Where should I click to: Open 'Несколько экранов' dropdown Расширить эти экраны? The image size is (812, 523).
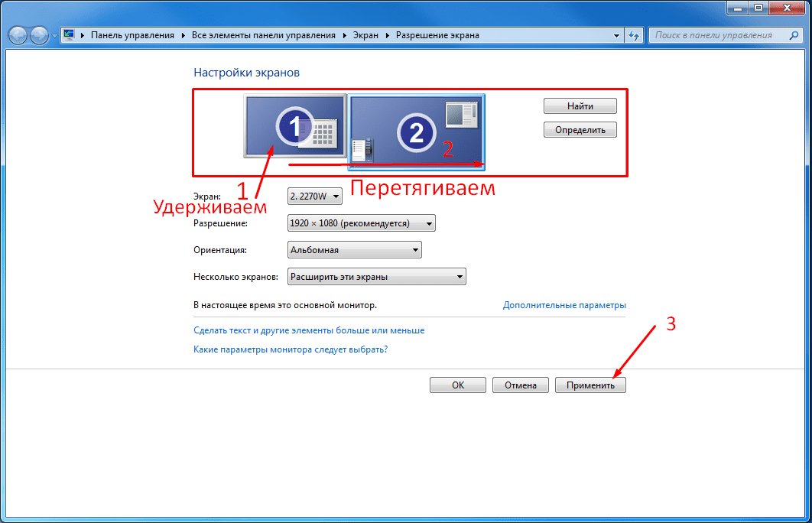pos(377,277)
